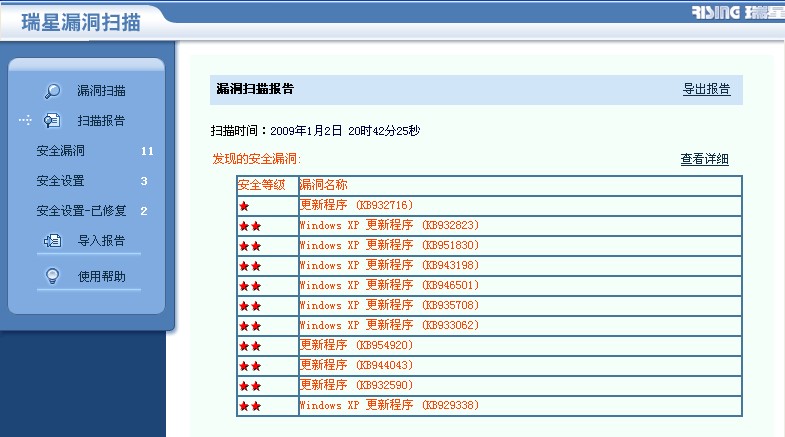The width and height of the screenshot is (785, 437).
Task: Open the 漏洞扫描 sidebar item
Action: click(x=101, y=91)
